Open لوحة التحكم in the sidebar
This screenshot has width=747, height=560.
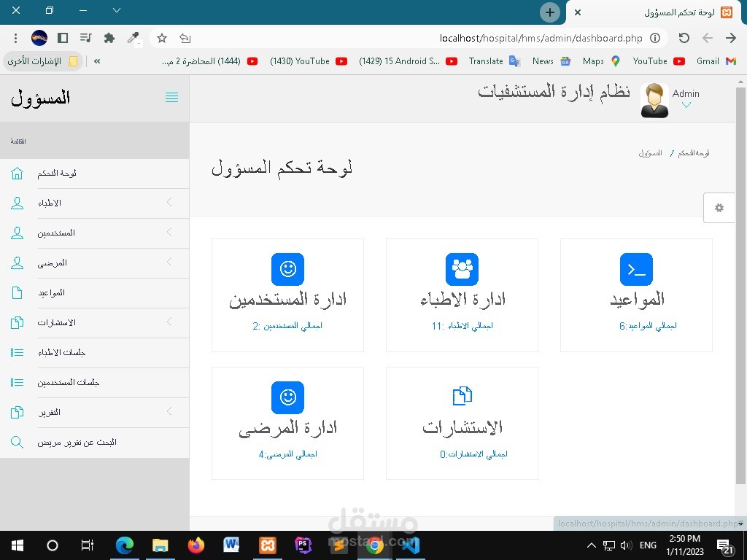pos(94,174)
